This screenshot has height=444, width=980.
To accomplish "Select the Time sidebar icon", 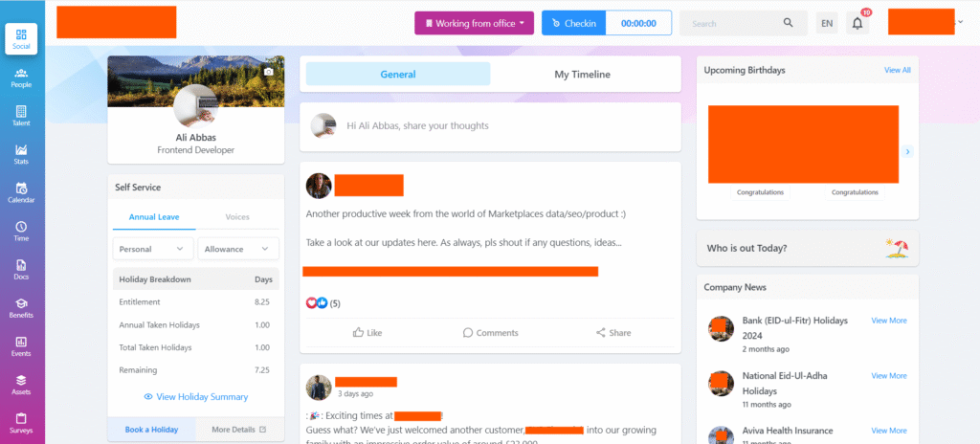I will (21, 231).
